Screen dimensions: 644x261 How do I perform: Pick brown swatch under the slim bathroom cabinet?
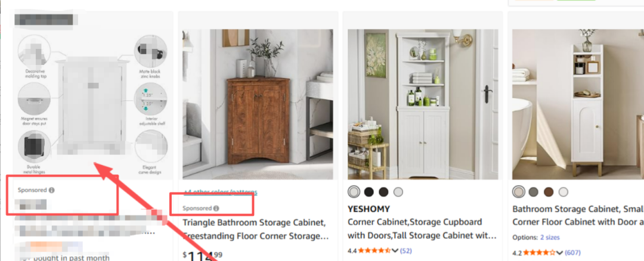tap(549, 192)
